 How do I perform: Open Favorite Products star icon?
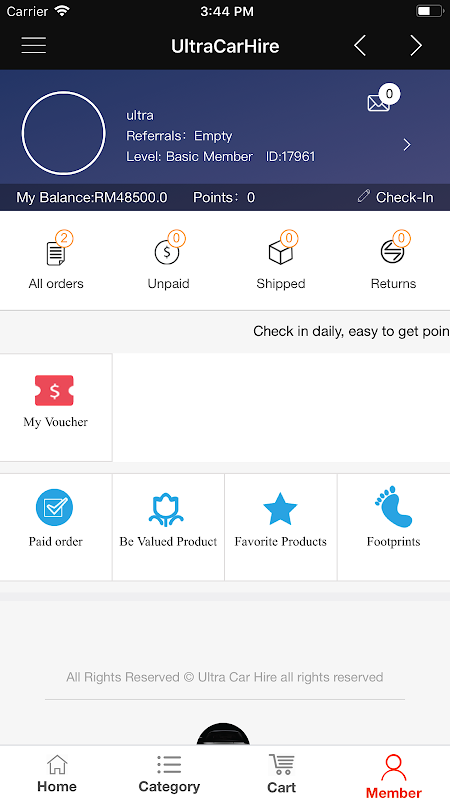[x=280, y=509]
